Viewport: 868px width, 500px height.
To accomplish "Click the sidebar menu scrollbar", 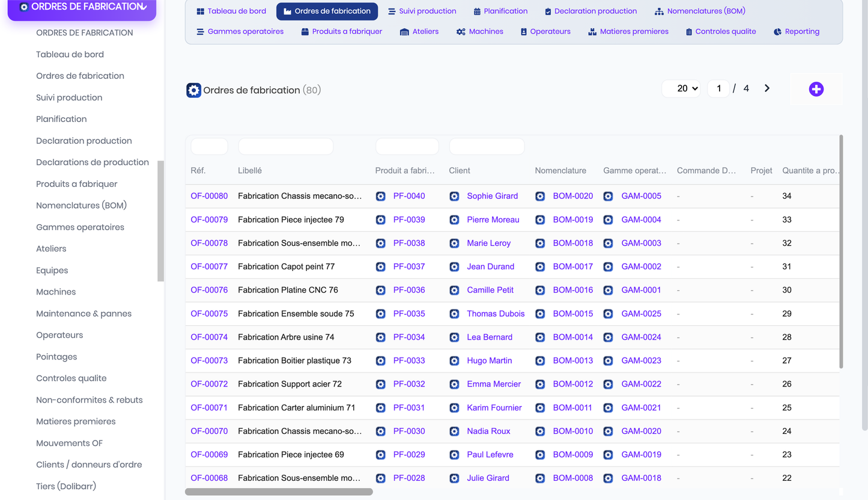I will [x=160, y=221].
